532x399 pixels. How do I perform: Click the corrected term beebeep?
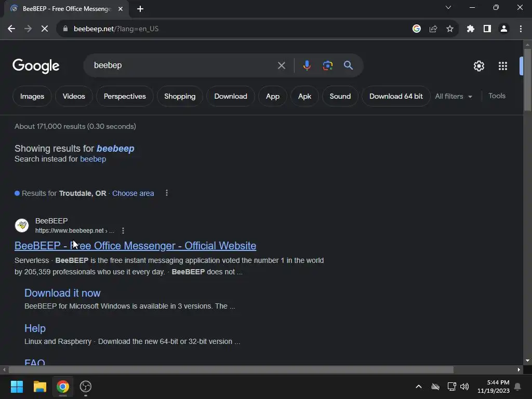[115, 149]
